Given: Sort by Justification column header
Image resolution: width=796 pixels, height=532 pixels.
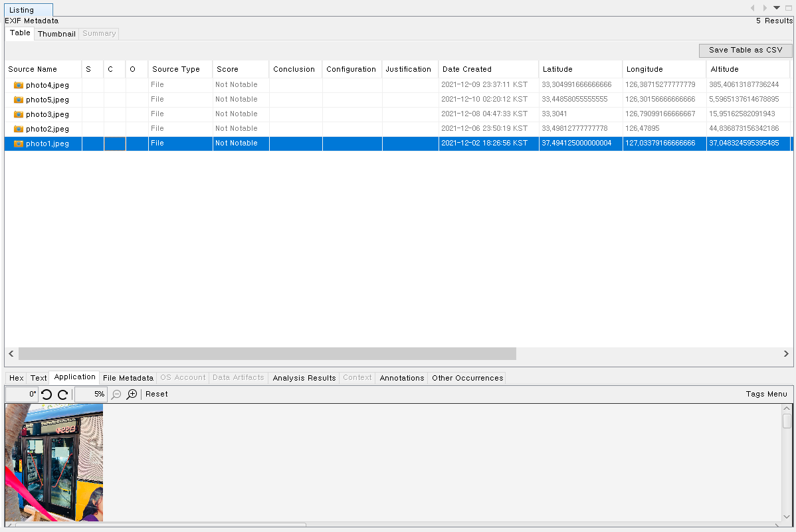Looking at the screenshot, I should click(x=410, y=70).
